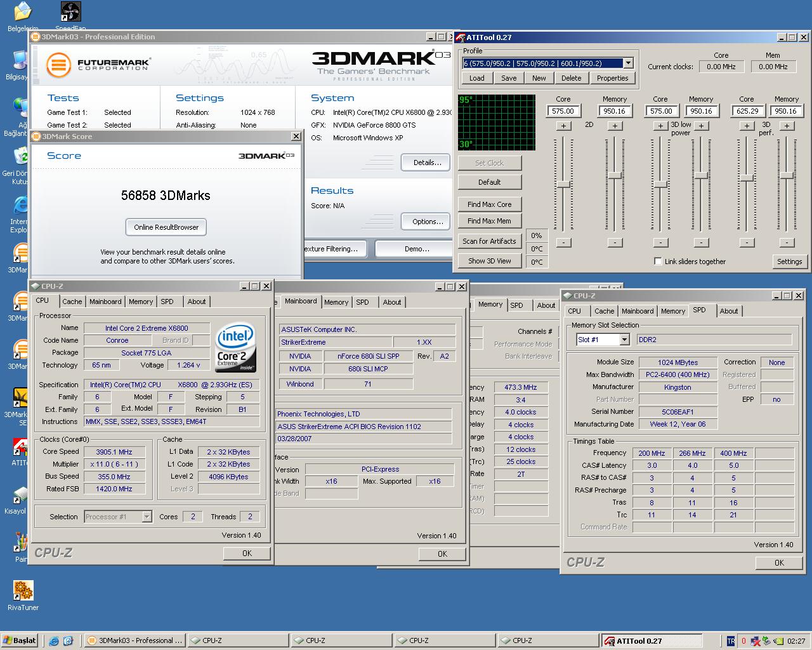Click the Intel Core 2 Extreme logo
812x650 pixels.
click(x=235, y=347)
